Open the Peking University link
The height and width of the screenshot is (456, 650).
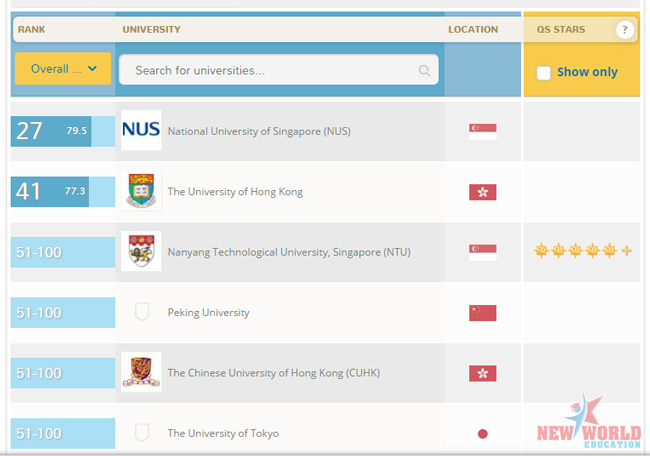tap(209, 313)
